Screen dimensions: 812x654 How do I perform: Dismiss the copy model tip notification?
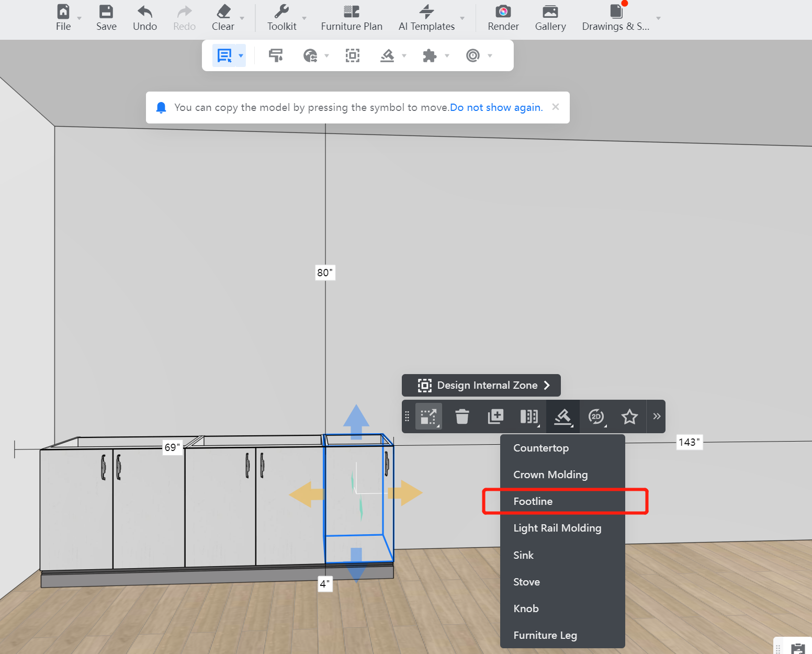click(556, 107)
